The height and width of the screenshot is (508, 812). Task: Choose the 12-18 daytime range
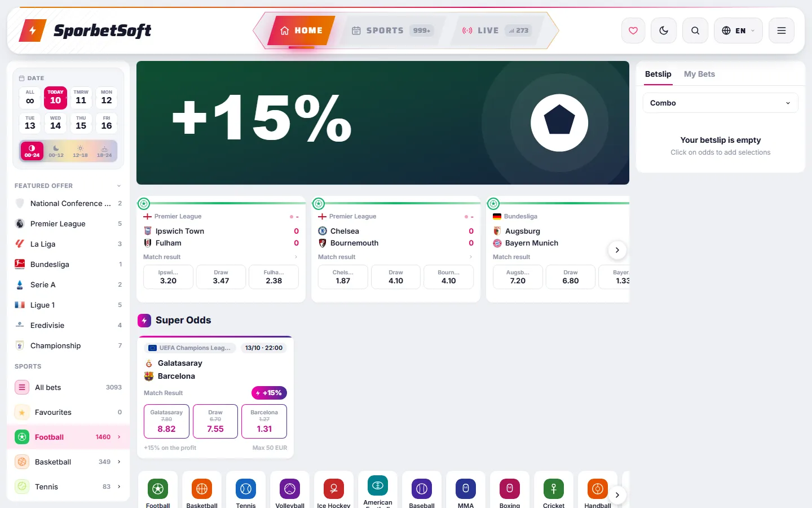(x=80, y=151)
